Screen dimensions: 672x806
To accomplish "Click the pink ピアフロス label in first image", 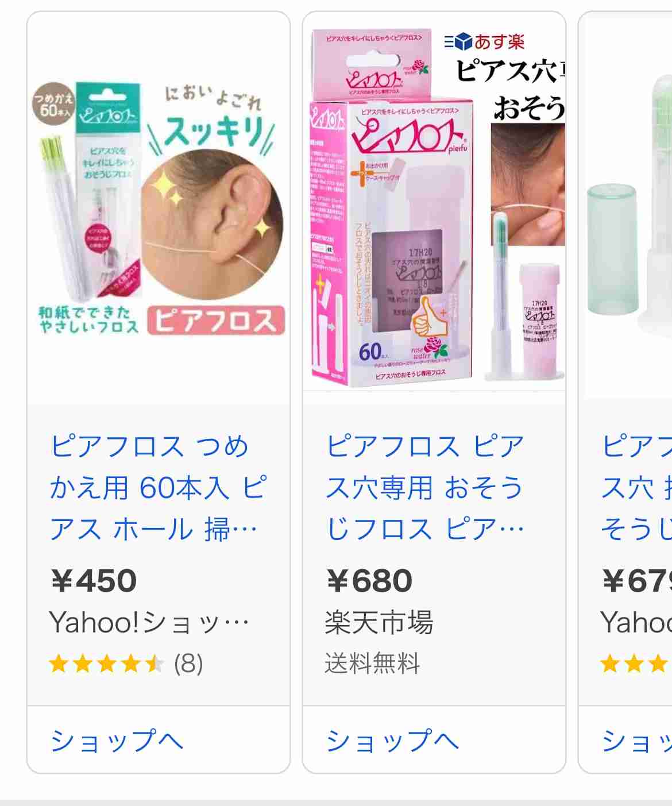I will tap(216, 321).
